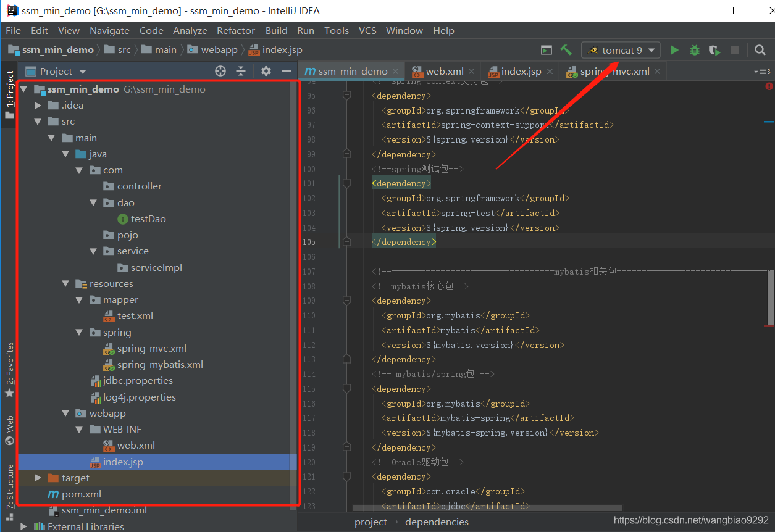This screenshot has height=532, width=775.
Task: Switch to index.jsp editor tab
Action: click(x=521, y=71)
